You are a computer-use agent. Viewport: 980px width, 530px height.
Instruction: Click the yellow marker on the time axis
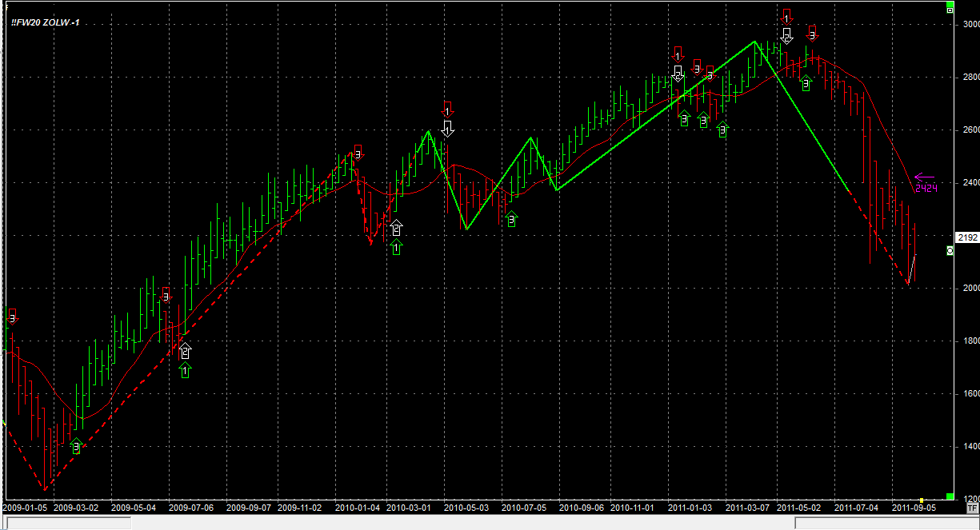pyautogui.click(x=922, y=500)
